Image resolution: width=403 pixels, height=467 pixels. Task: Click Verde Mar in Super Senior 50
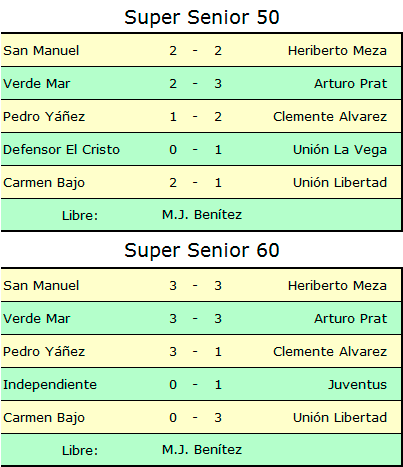click(x=37, y=84)
